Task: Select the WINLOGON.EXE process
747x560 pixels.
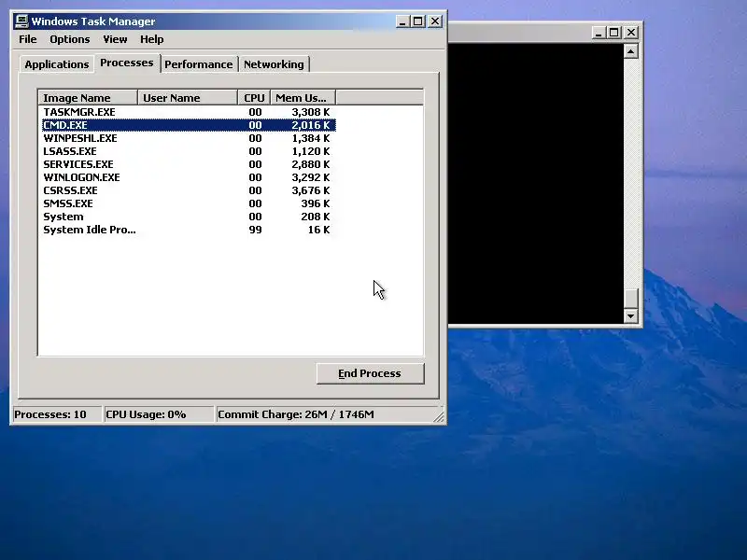Action: (189, 177)
